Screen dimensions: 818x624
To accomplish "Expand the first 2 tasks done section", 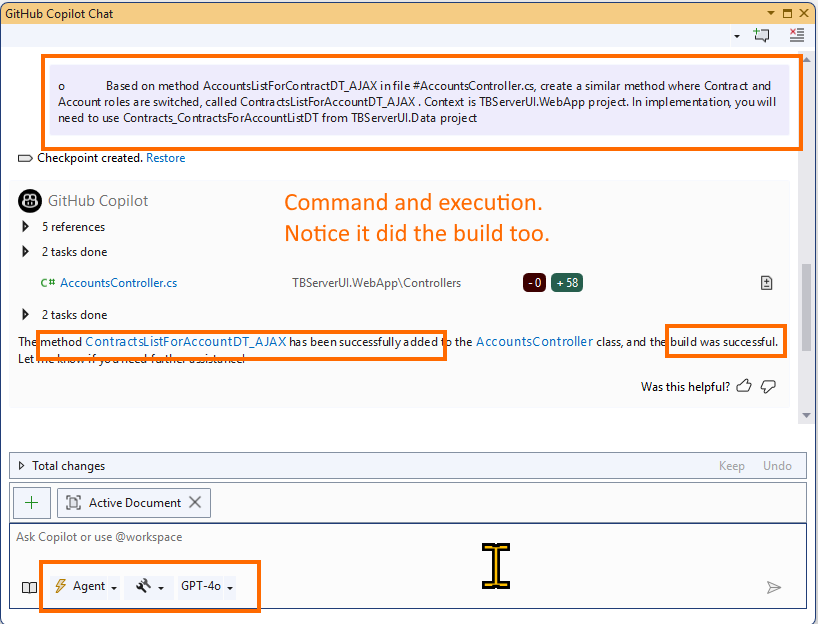I will point(25,251).
